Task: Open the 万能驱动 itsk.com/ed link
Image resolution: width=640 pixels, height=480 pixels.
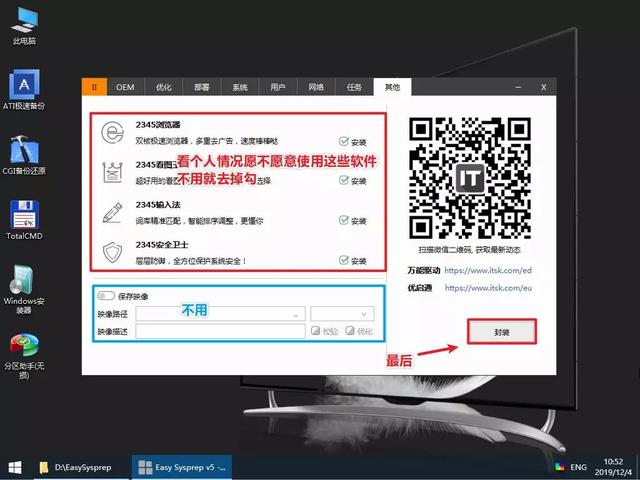Action: click(488, 270)
